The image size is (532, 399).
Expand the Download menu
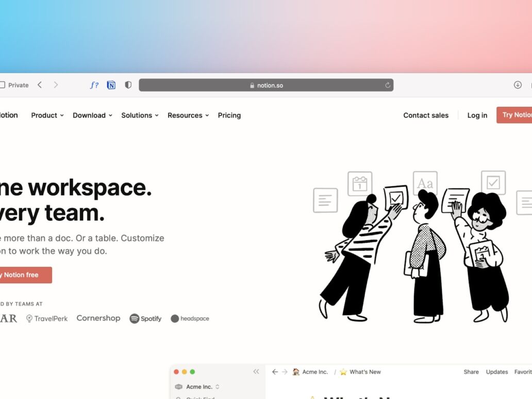(92, 115)
